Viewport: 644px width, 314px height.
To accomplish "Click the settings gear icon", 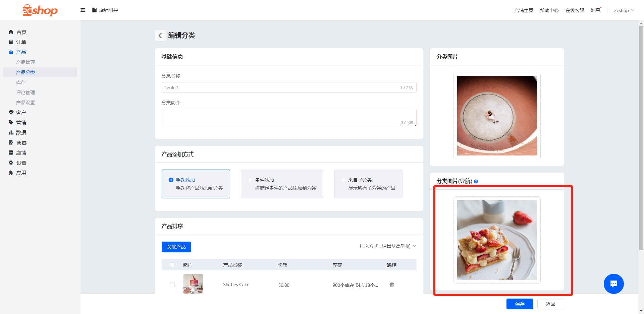I will click(11, 163).
